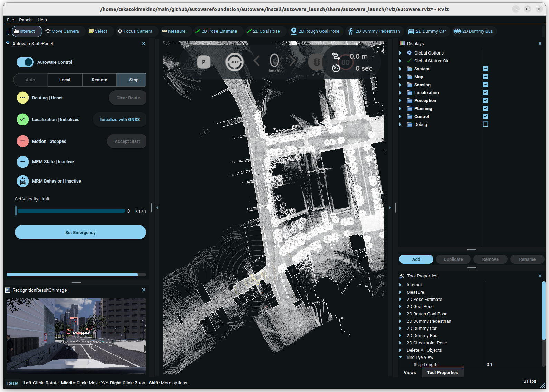Select the Measure tool

click(x=174, y=31)
